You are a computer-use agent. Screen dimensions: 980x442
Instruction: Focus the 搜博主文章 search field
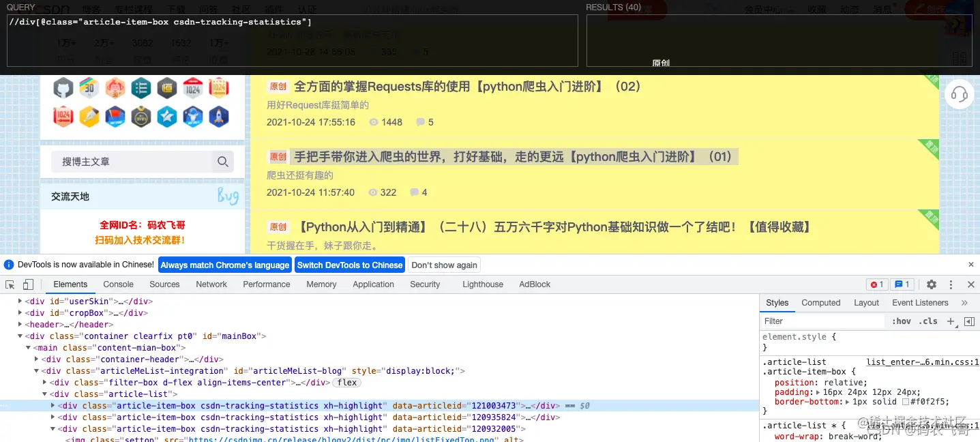pyautogui.click(x=131, y=162)
